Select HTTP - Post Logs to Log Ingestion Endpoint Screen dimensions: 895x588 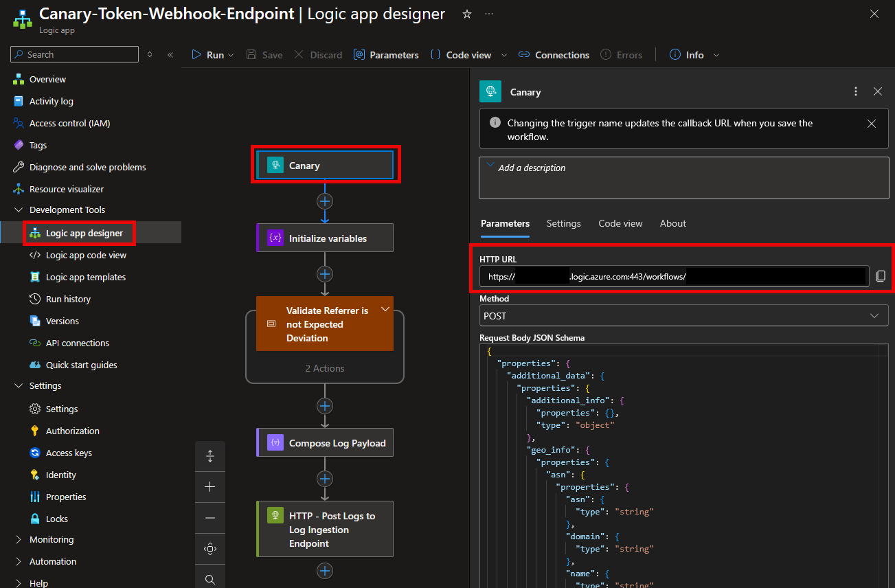[325, 529]
